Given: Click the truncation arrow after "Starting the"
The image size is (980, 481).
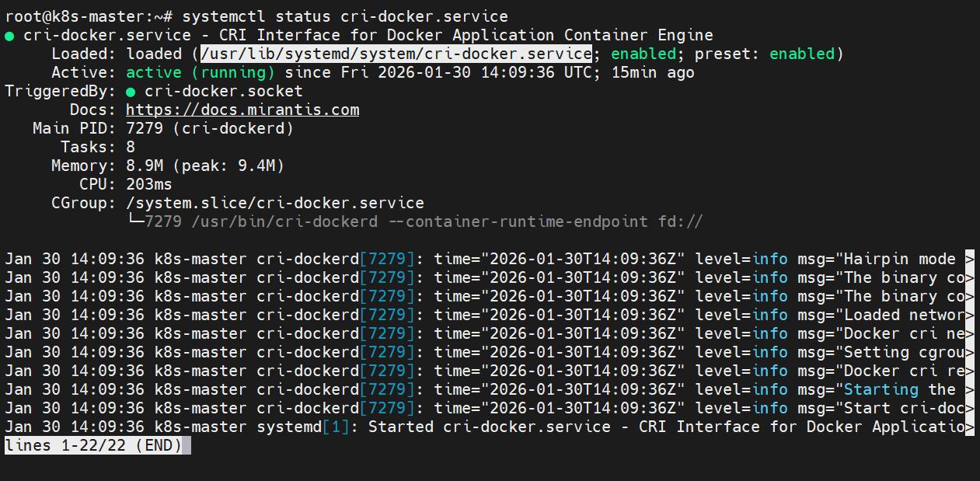Looking at the screenshot, I should click(x=969, y=390).
